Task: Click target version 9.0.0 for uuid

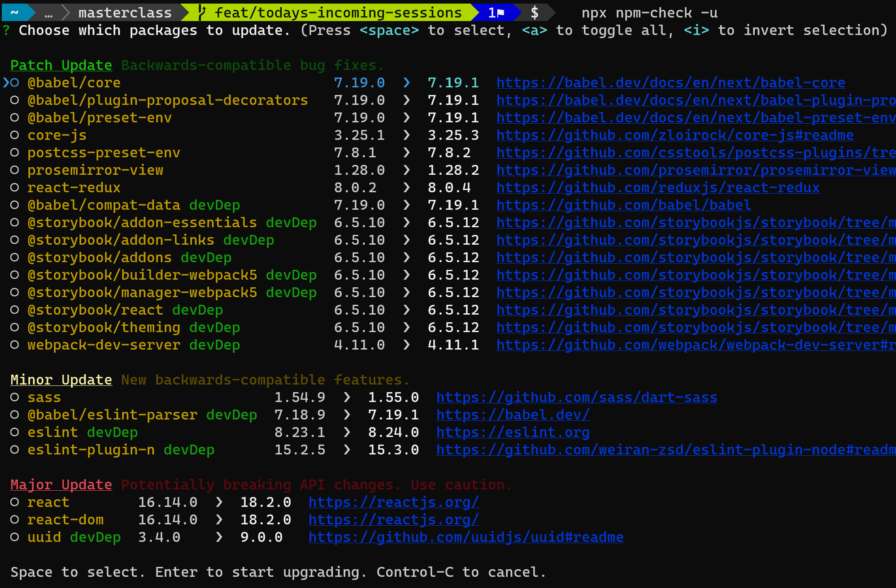Action: pyautogui.click(x=261, y=537)
